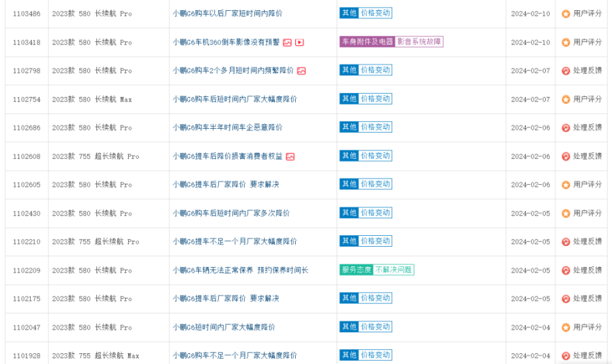Select the 车身附件及电器 category tag
Screen dimensions: 612x364
(367, 42)
